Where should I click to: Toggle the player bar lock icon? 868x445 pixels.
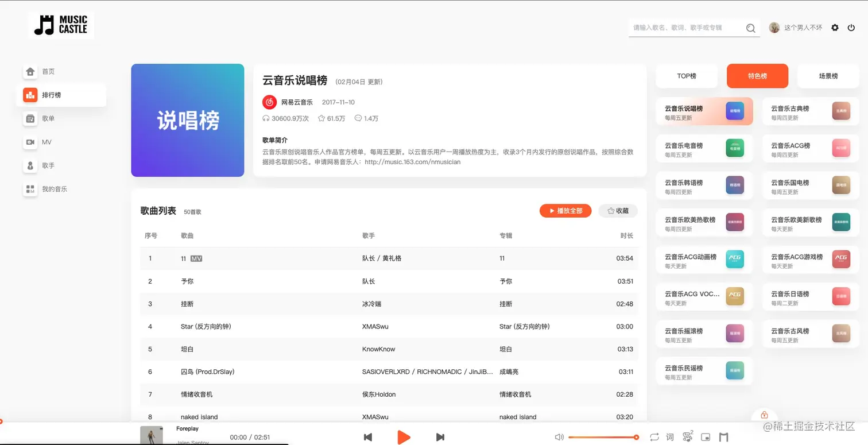coord(764,415)
